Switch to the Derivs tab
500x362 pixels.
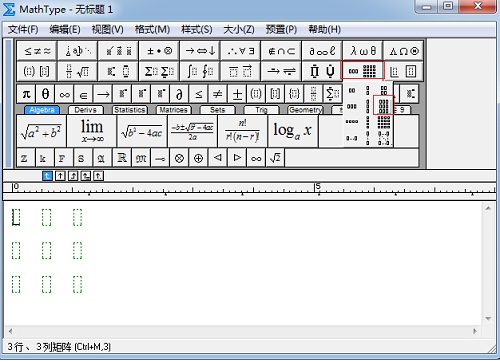(86, 110)
